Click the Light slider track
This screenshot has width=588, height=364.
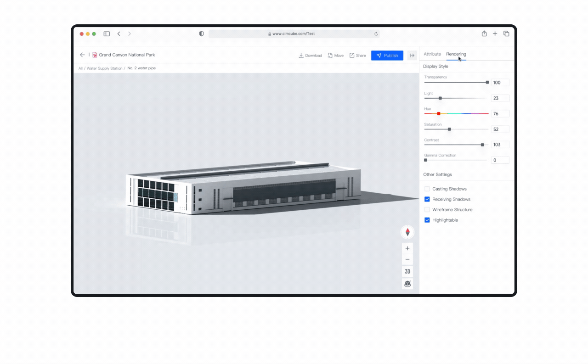[x=456, y=98]
